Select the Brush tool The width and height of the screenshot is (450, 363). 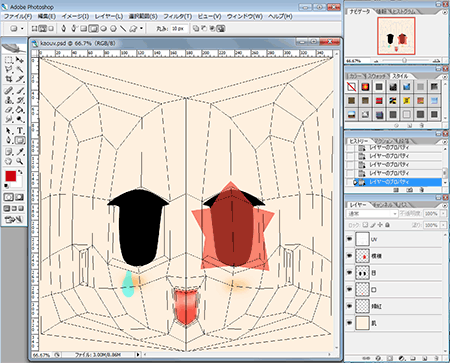[x=19, y=90]
